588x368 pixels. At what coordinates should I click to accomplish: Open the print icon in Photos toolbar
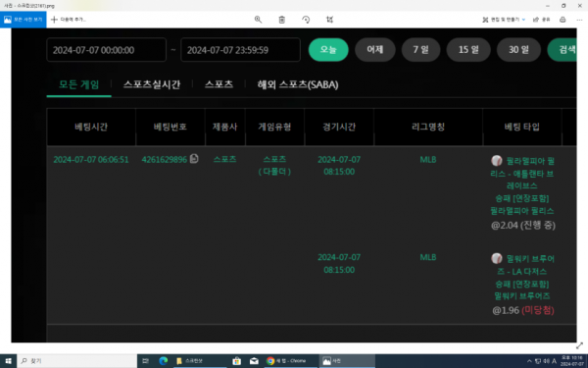point(563,20)
